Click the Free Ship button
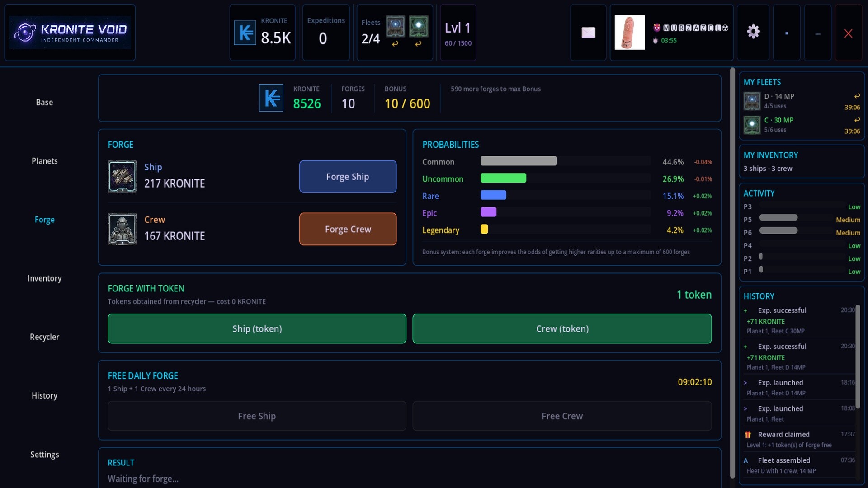 click(257, 416)
